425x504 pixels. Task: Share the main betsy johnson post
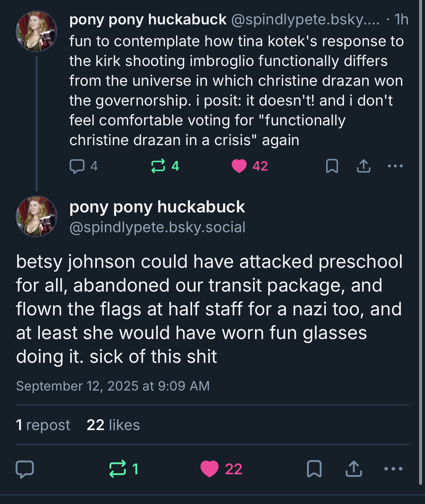click(354, 469)
